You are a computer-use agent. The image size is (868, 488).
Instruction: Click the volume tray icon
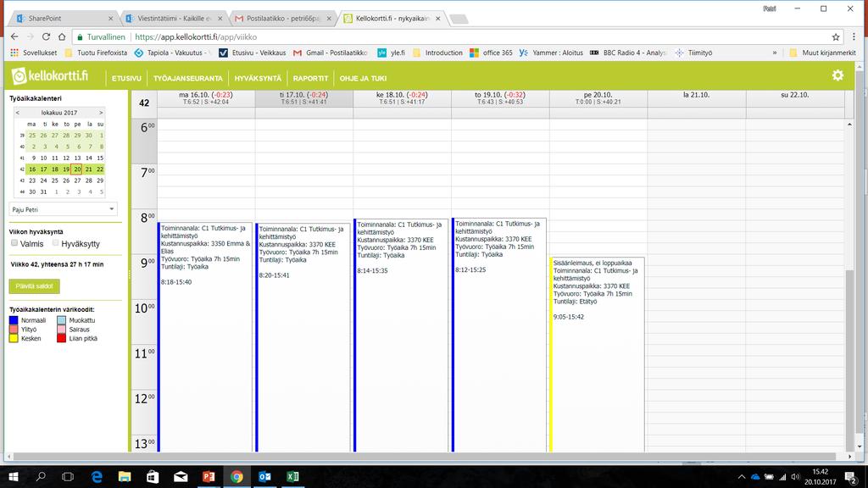click(x=795, y=476)
